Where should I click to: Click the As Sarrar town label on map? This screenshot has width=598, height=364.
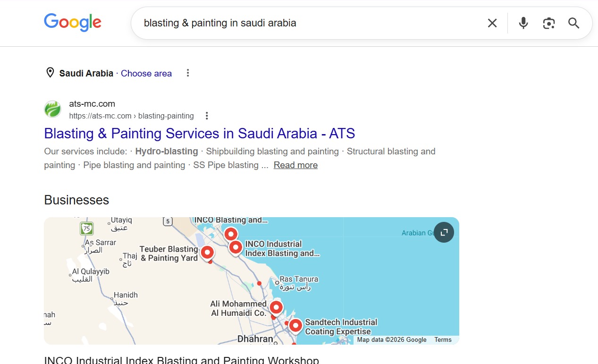(x=101, y=246)
